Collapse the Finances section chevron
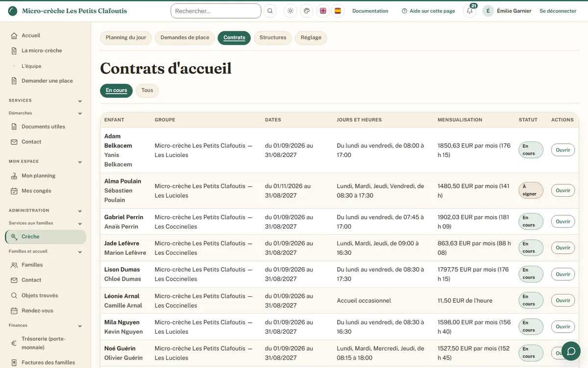This screenshot has width=588, height=368. point(80,326)
